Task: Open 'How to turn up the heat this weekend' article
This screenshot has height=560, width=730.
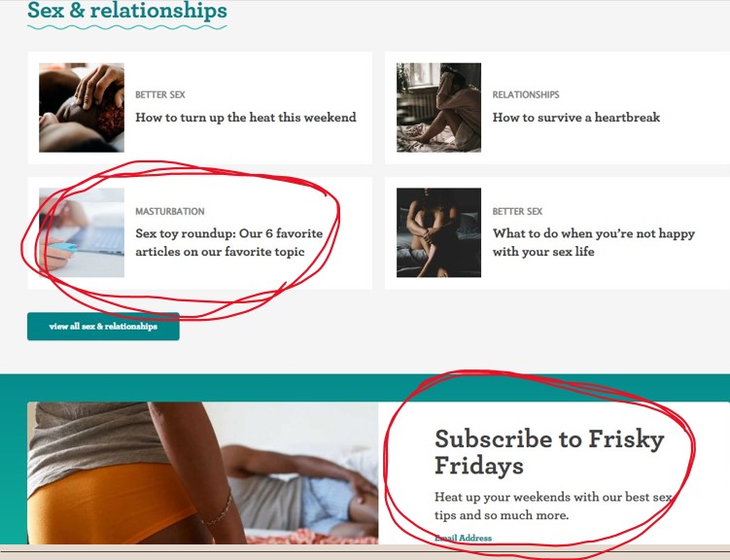Action: pyautogui.click(x=246, y=118)
